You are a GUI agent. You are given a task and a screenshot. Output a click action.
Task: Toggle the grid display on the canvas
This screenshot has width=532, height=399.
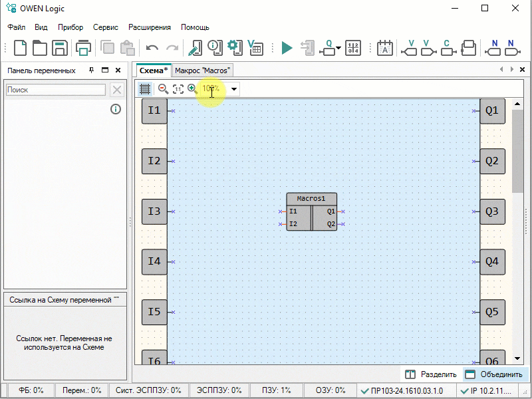(x=144, y=88)
